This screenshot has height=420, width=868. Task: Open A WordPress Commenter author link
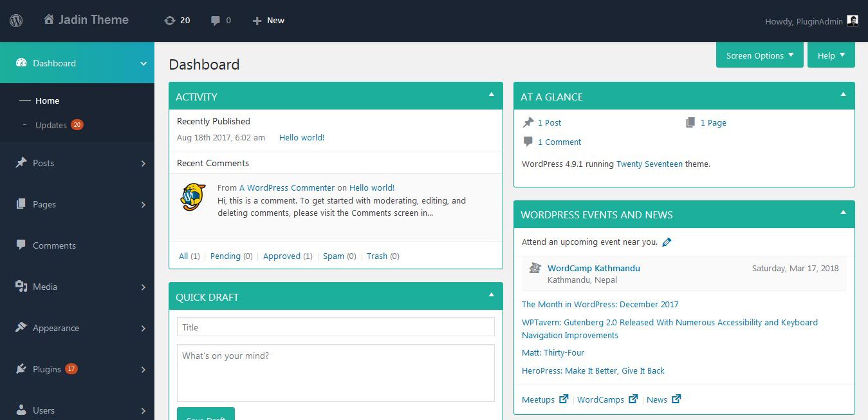[287, 187]
